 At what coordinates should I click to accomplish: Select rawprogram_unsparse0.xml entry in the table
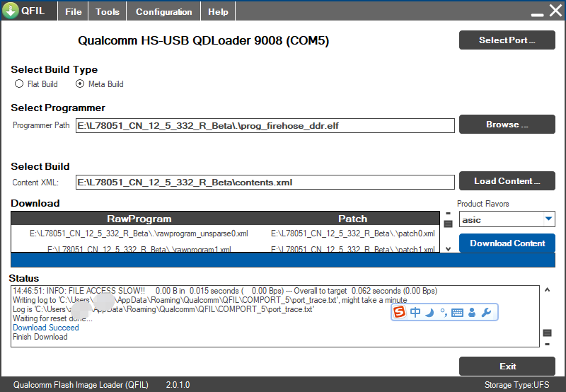pos(139,234)
